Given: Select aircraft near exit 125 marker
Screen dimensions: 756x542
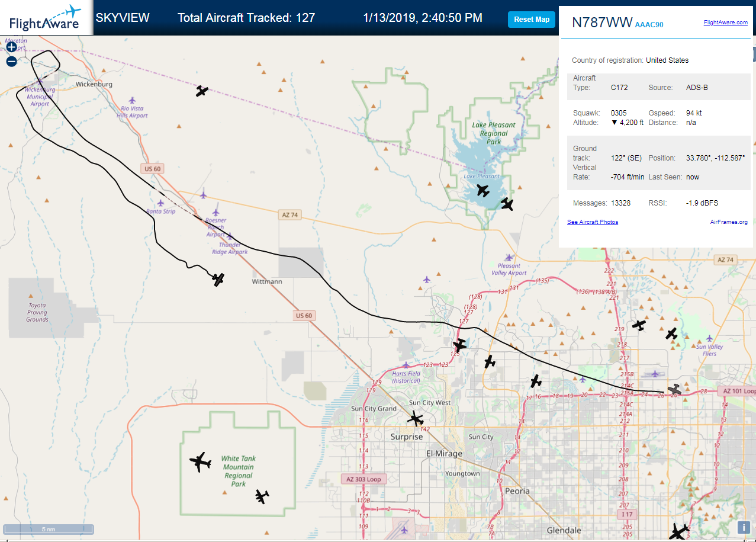Looking at the screenshot, I should pos(459,345).
